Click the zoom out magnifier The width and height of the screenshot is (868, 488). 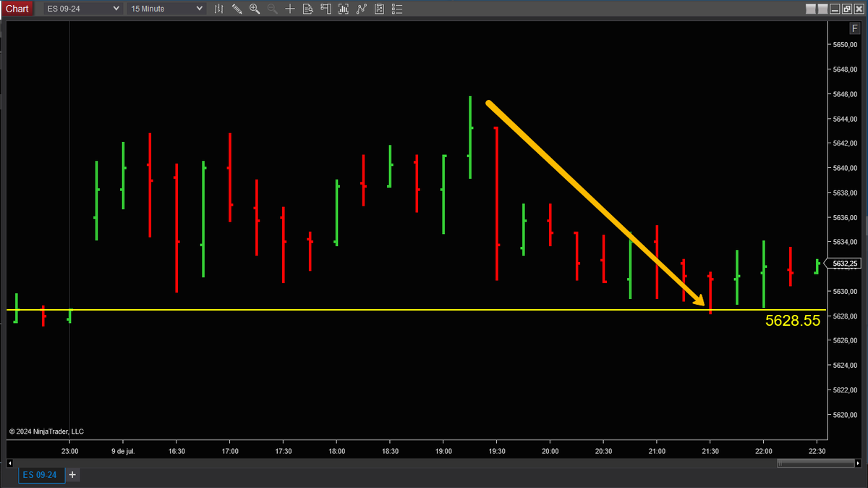click(272, 9)
